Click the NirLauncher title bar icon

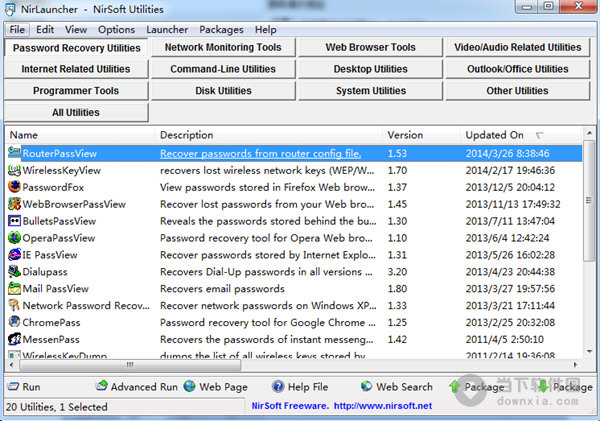(10, 10)
